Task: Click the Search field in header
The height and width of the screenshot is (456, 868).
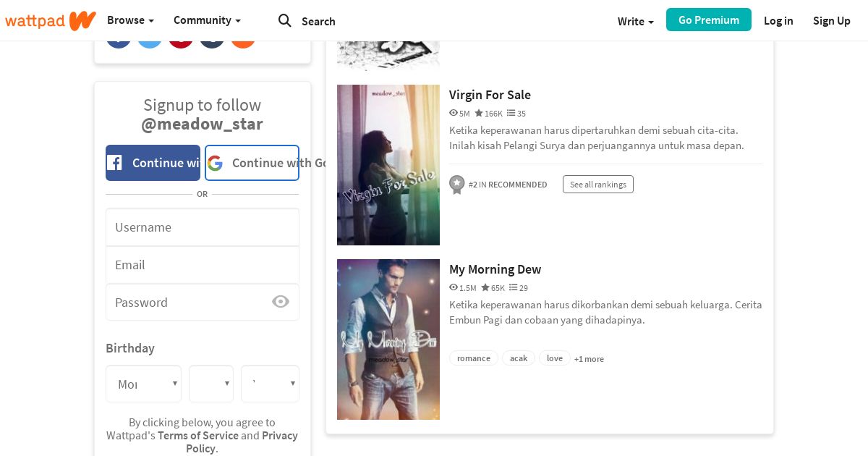Action: [x=318, y=22]
